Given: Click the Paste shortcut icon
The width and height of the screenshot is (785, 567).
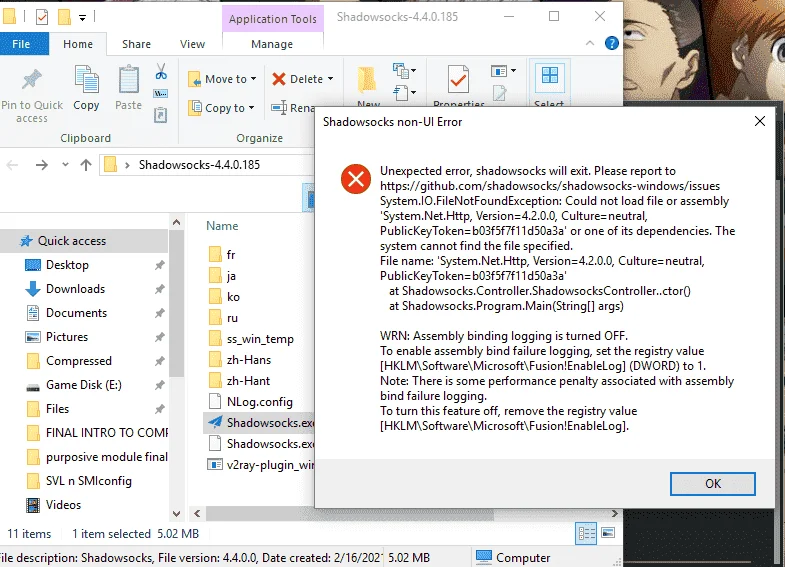Looking at the screenshot, I should coord(160,115).
